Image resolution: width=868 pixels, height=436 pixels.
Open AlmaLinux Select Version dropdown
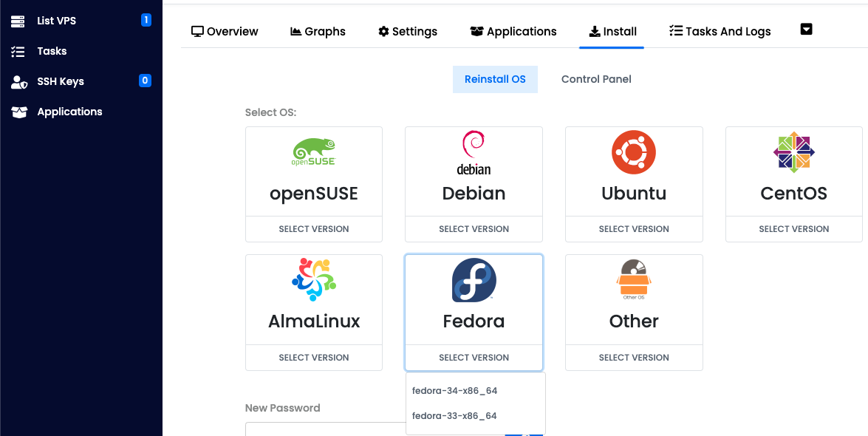314,358
